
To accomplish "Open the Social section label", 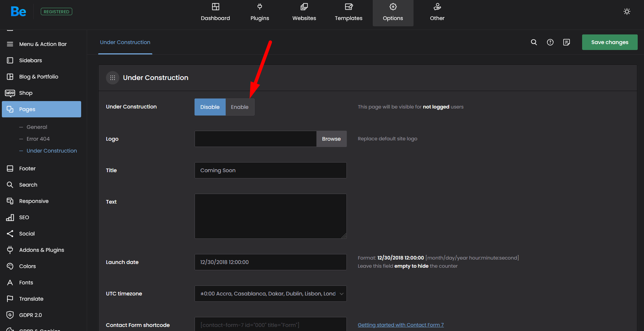I will coord(27,234).
